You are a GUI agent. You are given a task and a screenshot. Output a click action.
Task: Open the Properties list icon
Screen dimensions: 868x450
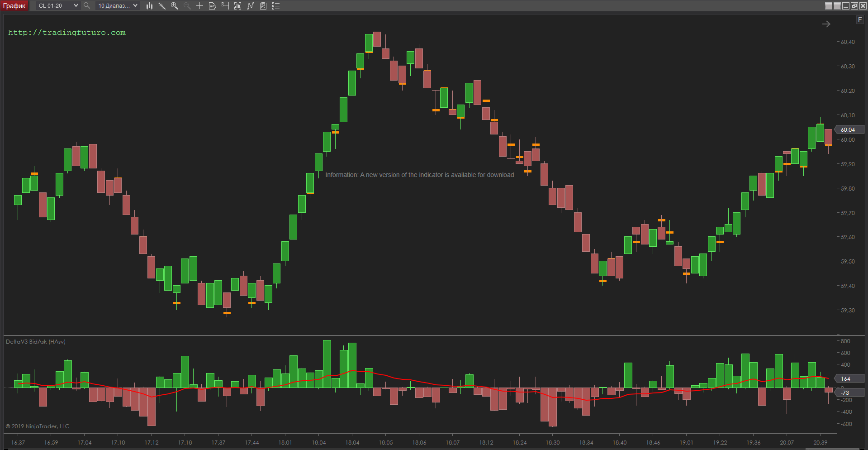pyautogui.click(x=275, y=6)
